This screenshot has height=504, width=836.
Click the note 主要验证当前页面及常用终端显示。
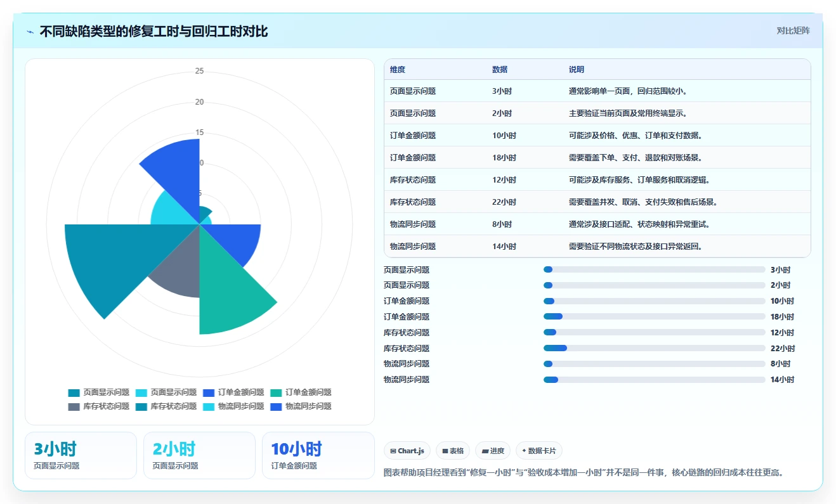click(629, 113)
